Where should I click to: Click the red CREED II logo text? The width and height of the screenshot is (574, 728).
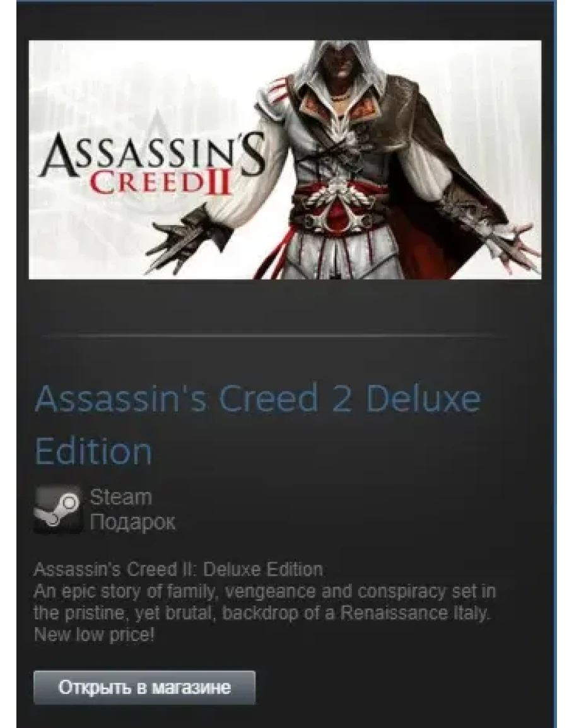tap(160, 184)
